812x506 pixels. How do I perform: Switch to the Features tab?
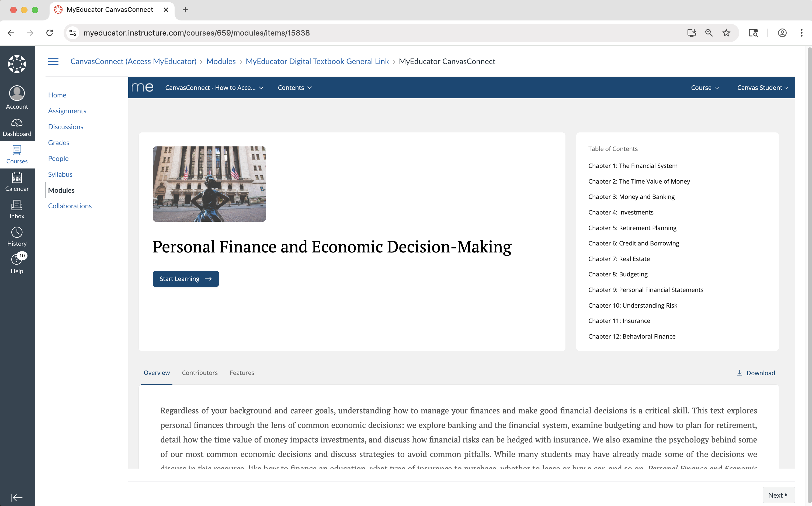tap(242, 373)
